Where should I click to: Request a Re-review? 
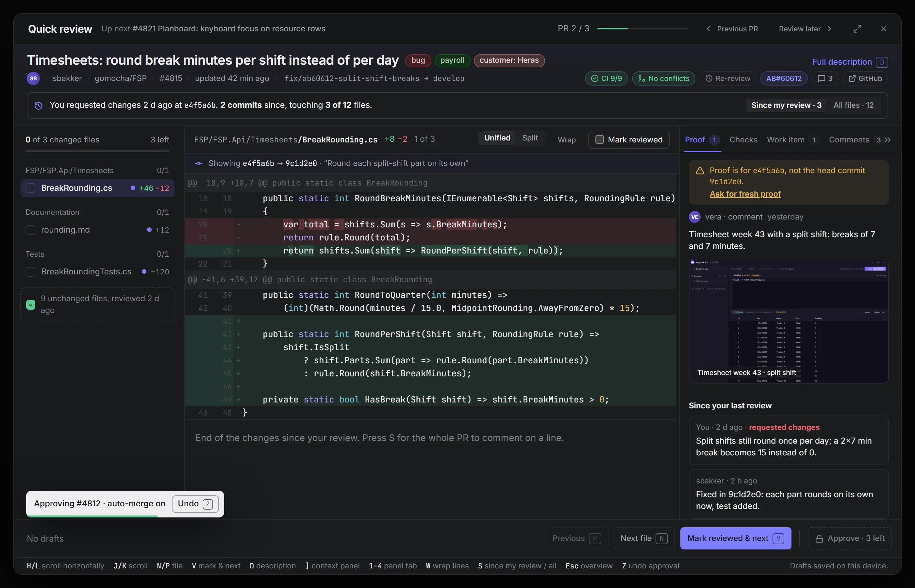pyautogui.click(x=727, y=78)
